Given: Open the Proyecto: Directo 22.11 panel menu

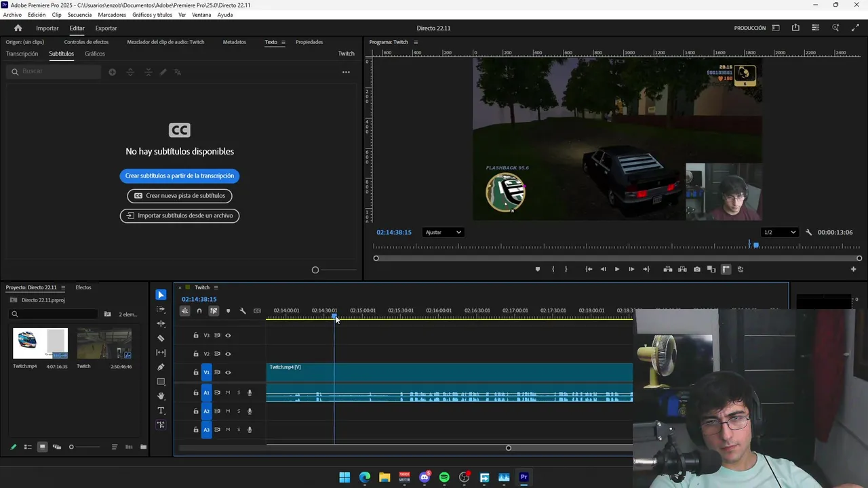Looking at the screenshot, I should click(63, 287).
